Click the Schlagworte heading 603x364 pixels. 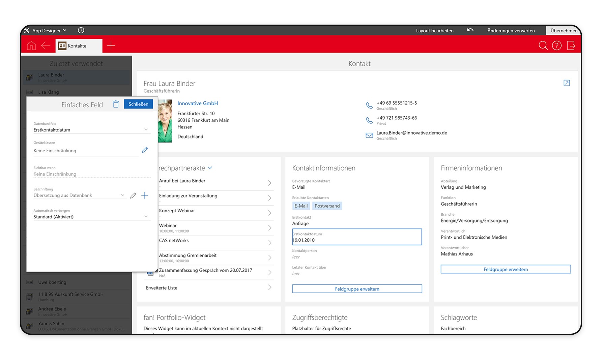tap(459, 317)
